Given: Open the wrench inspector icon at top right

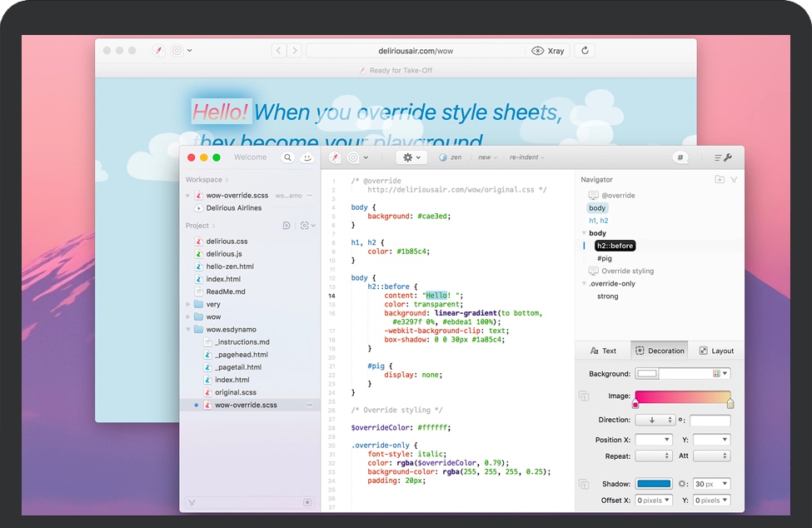Looking at the screenshot, I should pos(723,157).
